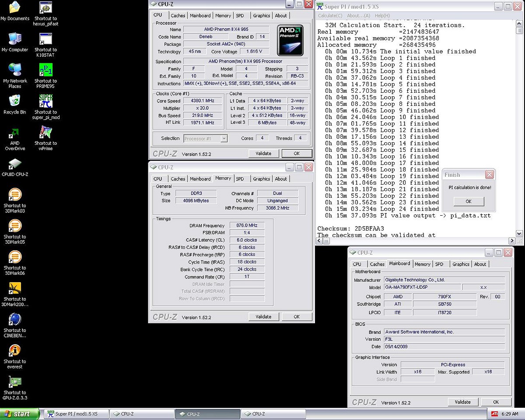Click the Core Speed value "4380.1 MHz"

point(202,101)
